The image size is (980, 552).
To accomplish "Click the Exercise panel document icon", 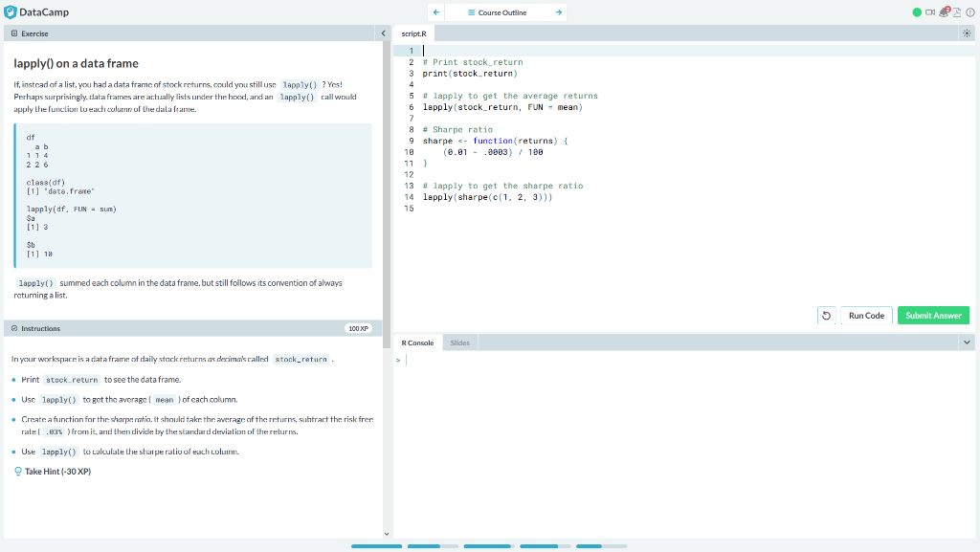I will (x=13, y=33).
